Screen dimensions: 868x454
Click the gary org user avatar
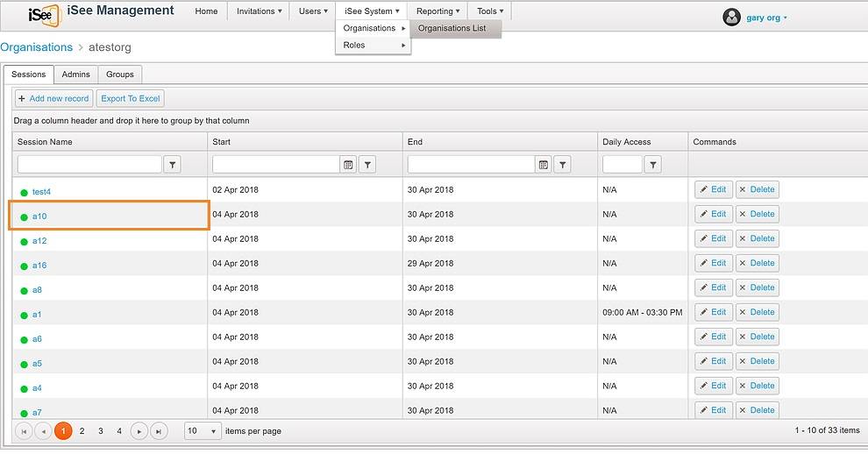[731, 18]
